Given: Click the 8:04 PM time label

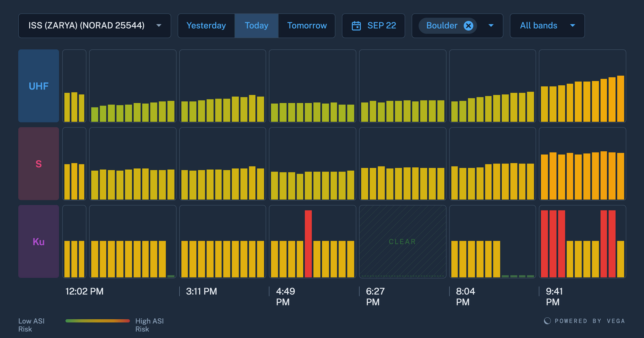Looking at the screenshot, I should [x=466, y=296].
